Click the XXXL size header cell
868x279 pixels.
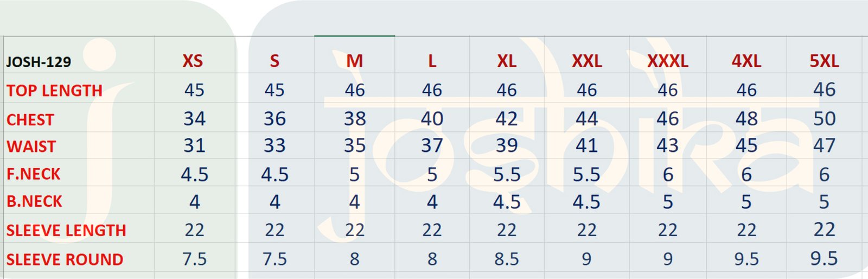coord(667,61)
